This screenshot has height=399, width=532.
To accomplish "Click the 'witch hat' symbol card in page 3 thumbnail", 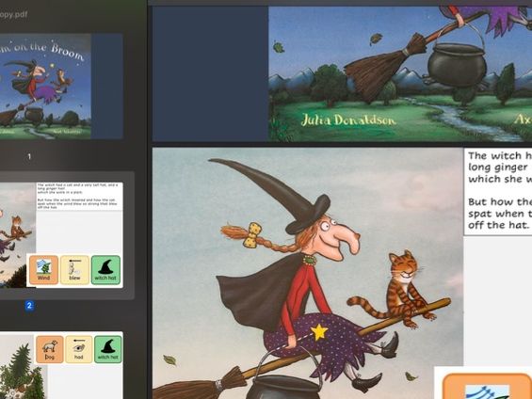I will (108, 349).
